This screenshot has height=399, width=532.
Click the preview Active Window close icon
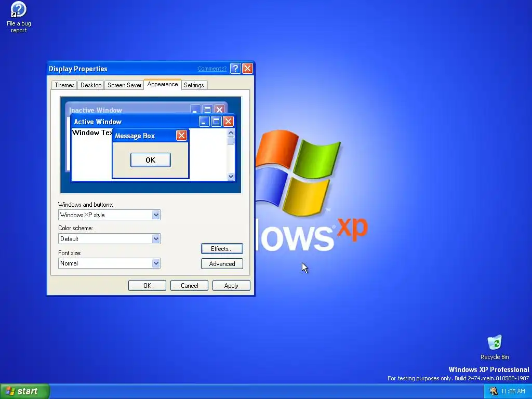point(228,122)
